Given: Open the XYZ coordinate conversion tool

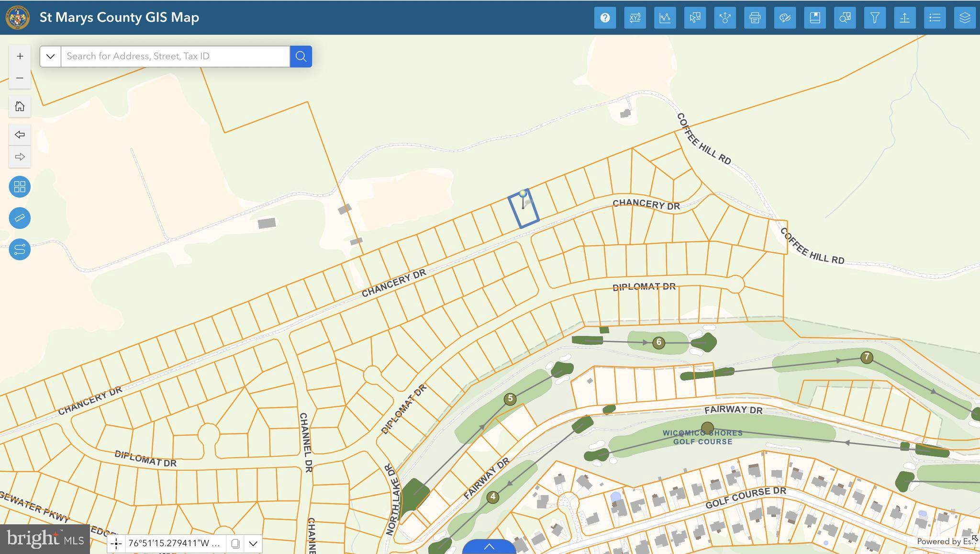Looking at the screenshot, I should coord(635,18).
